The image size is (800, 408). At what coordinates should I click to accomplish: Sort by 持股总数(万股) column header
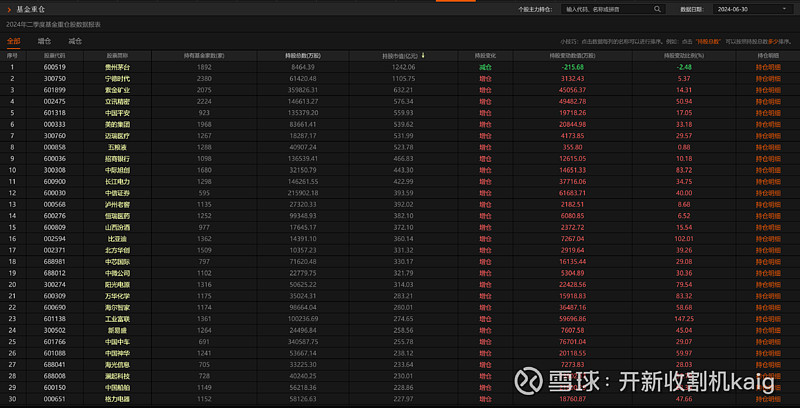click(303, 56)
